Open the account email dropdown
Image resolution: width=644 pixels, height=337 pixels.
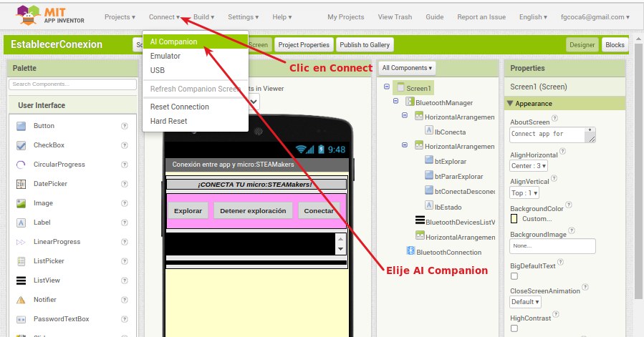[x=595, y=17]
